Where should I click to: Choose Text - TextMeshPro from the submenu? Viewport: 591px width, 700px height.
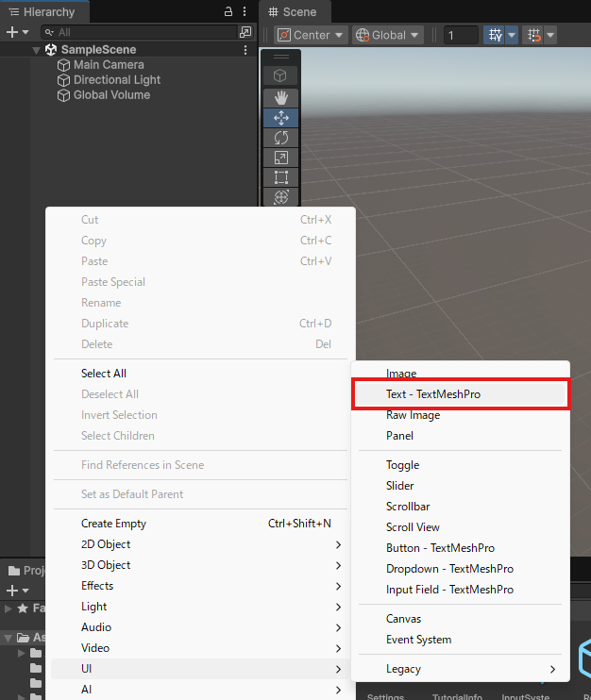(460, 394)
